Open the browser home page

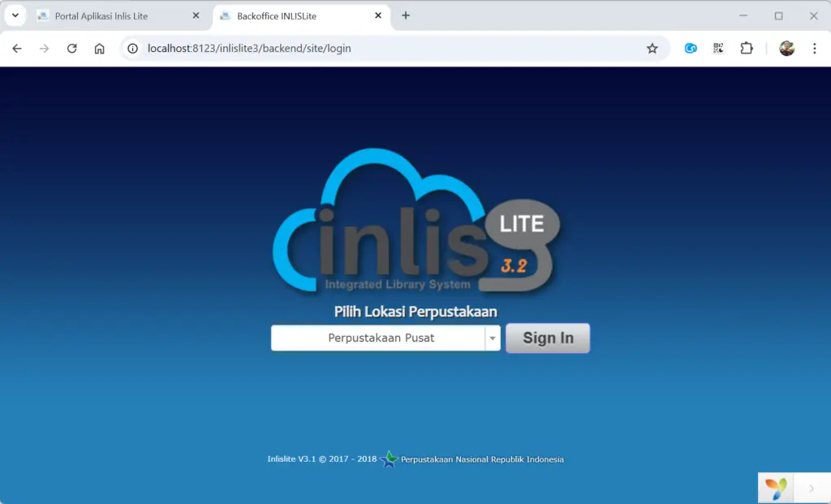click(x=99, y=48)
